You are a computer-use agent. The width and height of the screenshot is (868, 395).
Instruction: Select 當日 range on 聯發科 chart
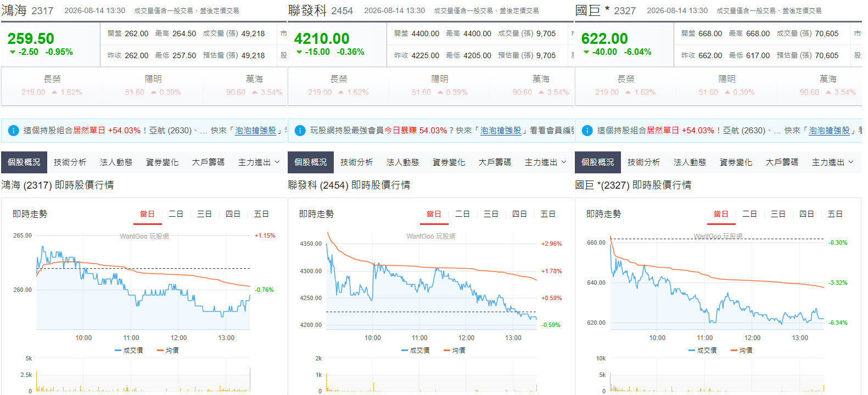(434, 214)
